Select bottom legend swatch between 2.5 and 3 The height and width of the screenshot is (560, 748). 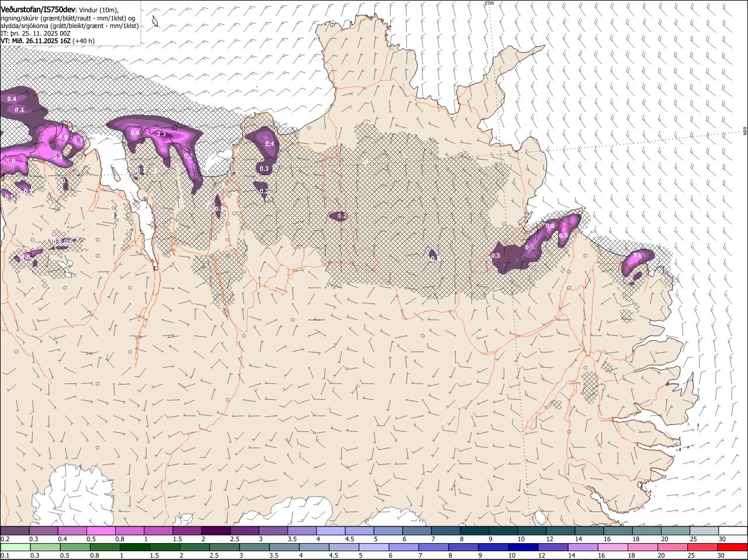(224, 547)
